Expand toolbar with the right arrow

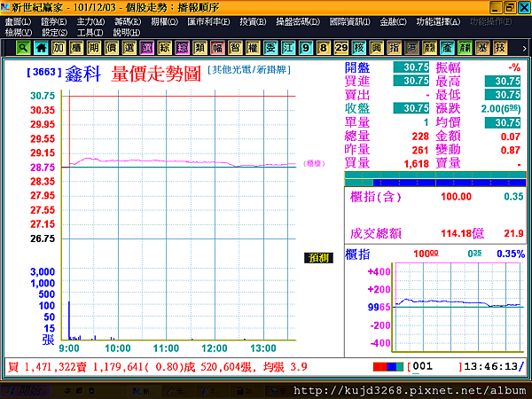(524, 49)
